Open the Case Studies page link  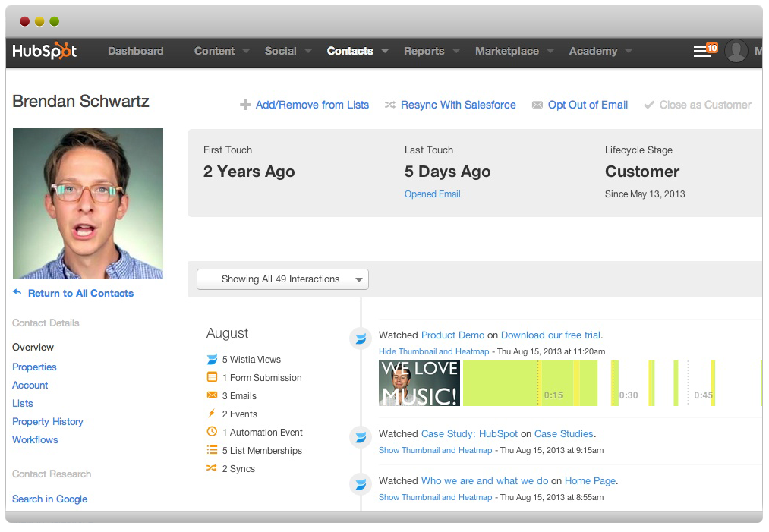click(563, 433)
